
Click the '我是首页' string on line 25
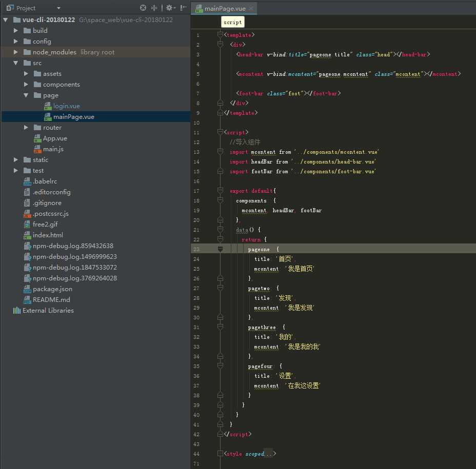(x=300, y=269)
